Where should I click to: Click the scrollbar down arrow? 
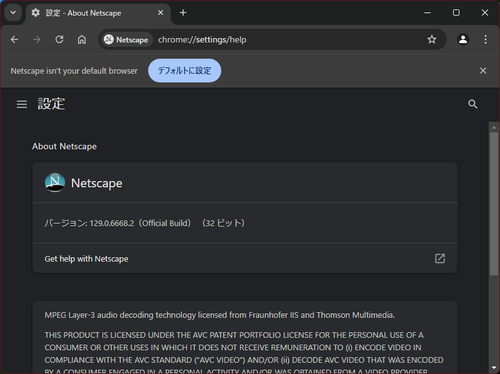(494, 368)
